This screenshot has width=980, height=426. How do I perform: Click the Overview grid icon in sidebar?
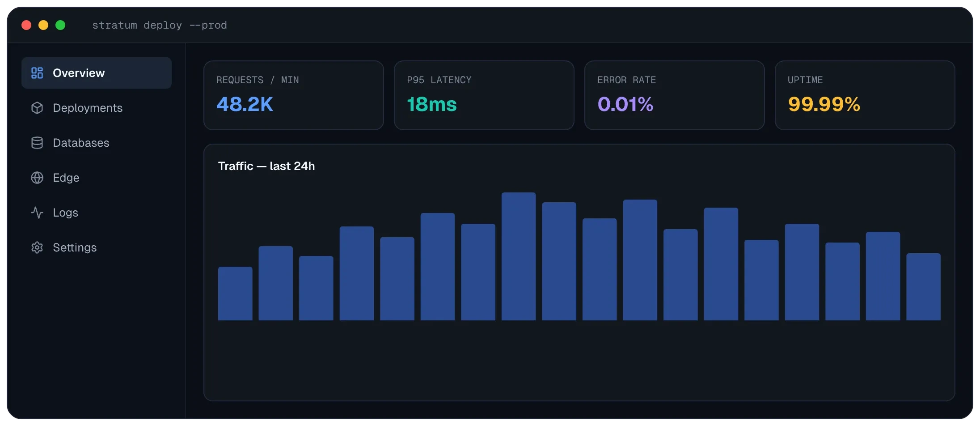(x=37, y=73)
